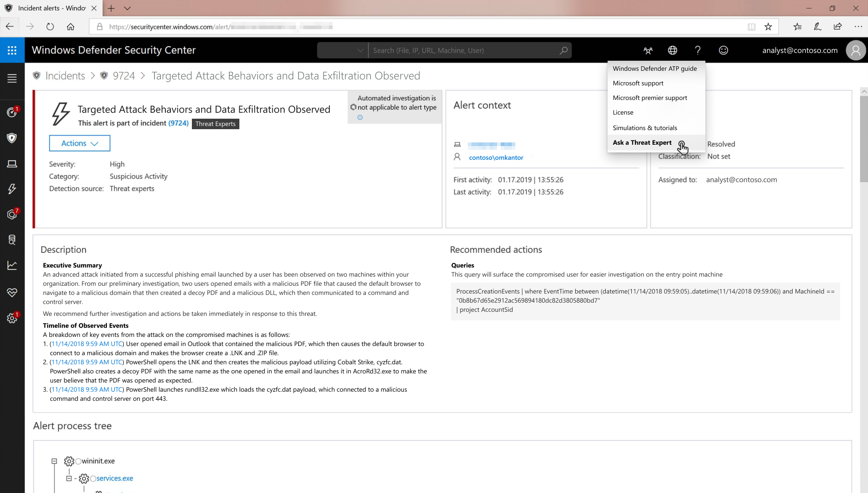Select the Secure score heart icon

coord(12,293)
